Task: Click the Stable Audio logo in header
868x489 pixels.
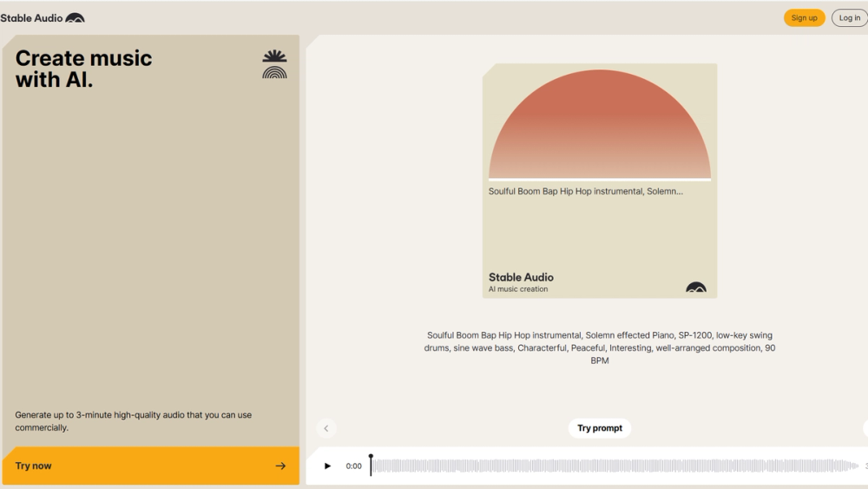Action: pos(42,17)
